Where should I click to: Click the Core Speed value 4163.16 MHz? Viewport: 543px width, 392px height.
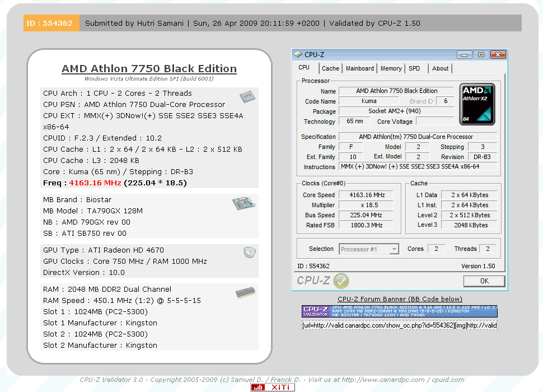366,195
